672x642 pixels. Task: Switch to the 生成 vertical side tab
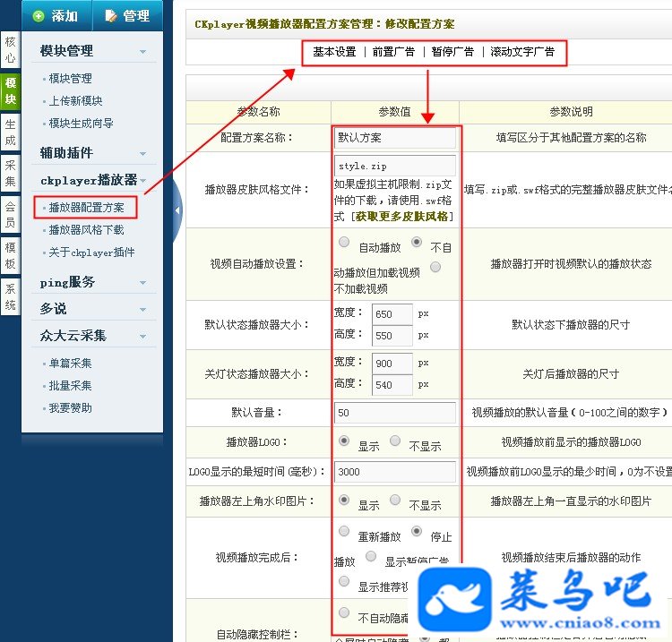point(10,132)
